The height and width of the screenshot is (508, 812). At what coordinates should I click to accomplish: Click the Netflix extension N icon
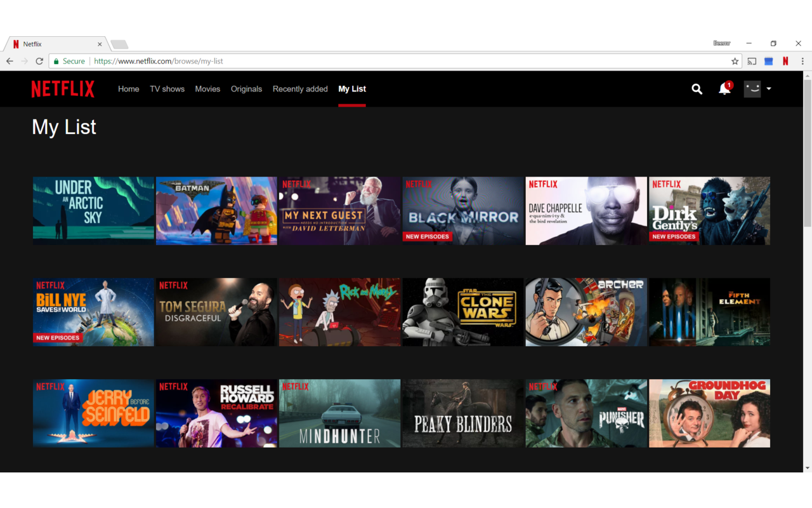click(785, 61)
